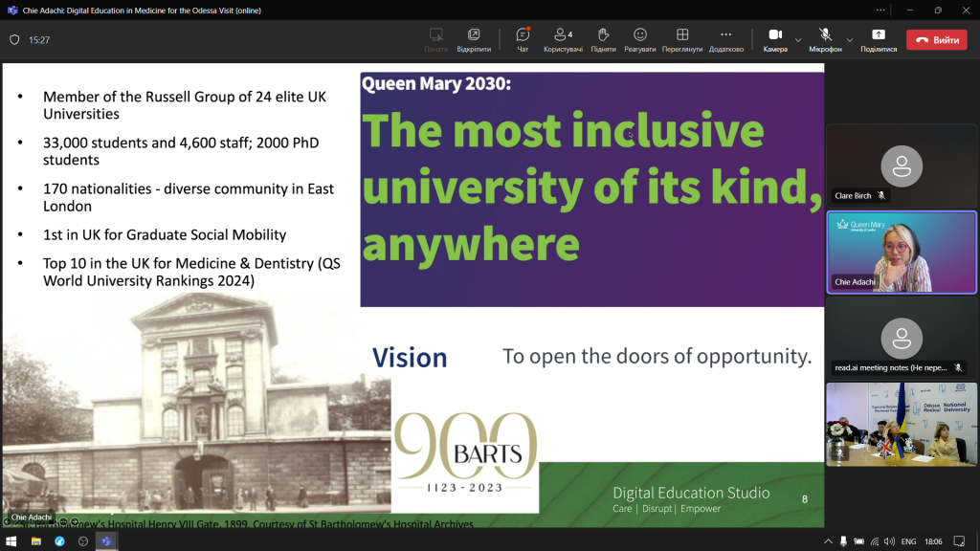The width and height of the screenshot is (980, 551).
Task: Open the system volume control
Action: point(889,541)
